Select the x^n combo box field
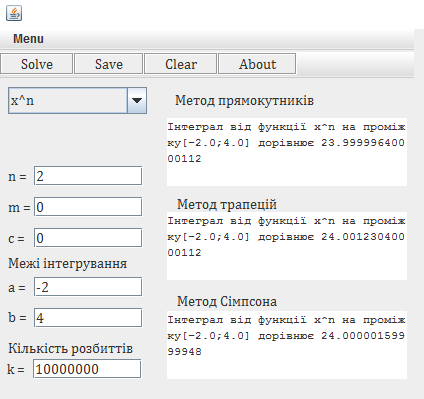The image size is (424, 399). pos(77,100)
